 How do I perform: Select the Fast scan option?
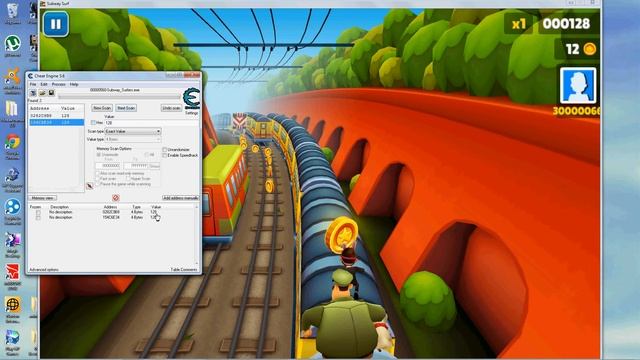click(98, 179)
